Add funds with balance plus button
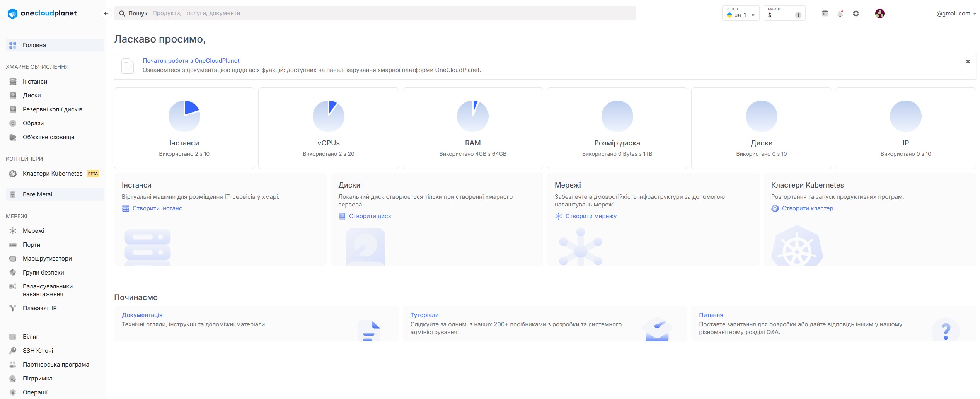980x399 pixels. [798, 15]
